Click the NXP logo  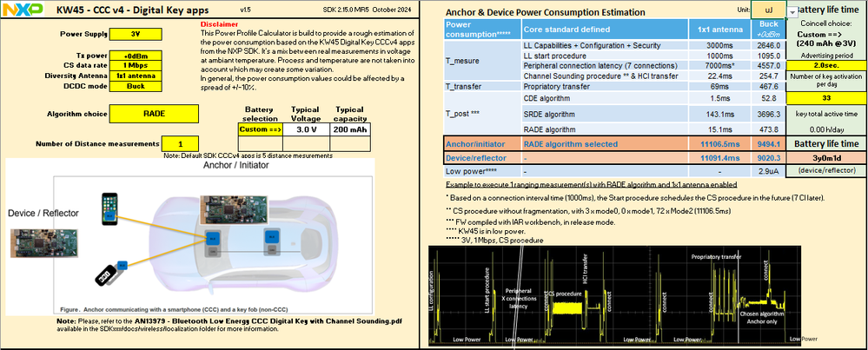point(22,10)
